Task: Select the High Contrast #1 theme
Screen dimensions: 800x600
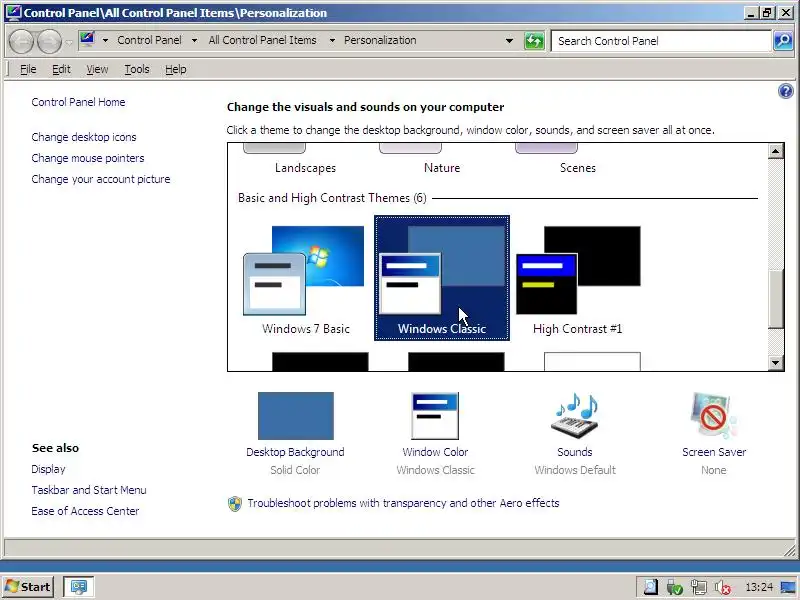Action: click(578, 278)
